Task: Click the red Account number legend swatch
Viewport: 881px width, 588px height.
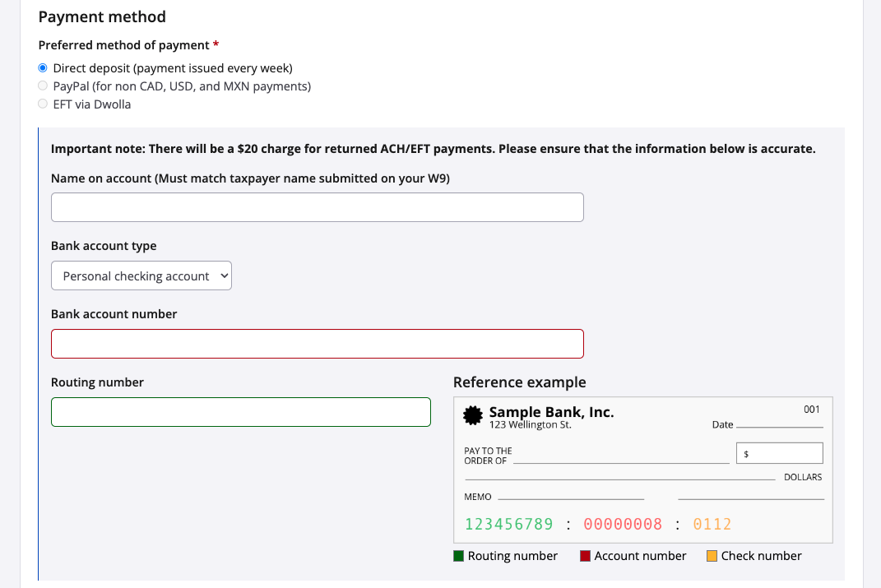Action: (x=586, y=557)
